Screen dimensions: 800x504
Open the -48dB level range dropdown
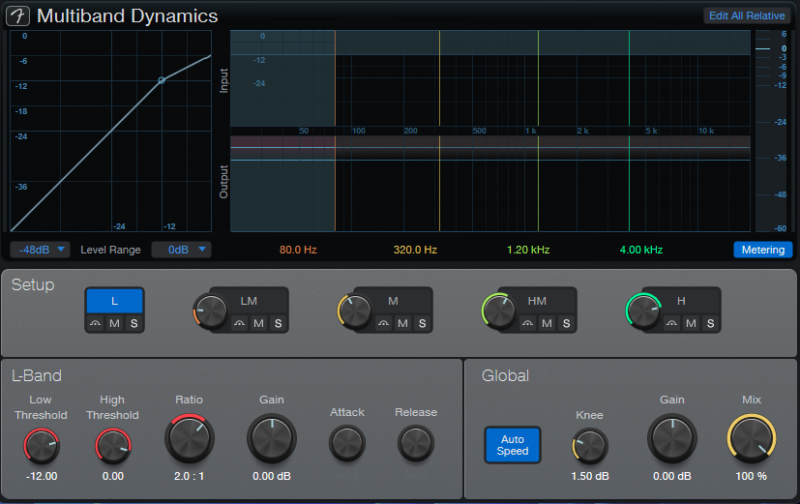(x=41, y=249)
